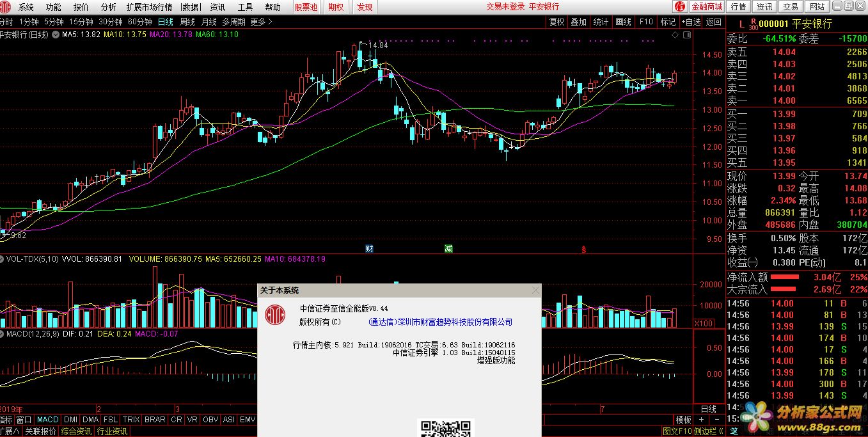Click the CITIC logo icon in the menu bar
868x437 pixels.
pyautogui.click(x=6, y=7)
